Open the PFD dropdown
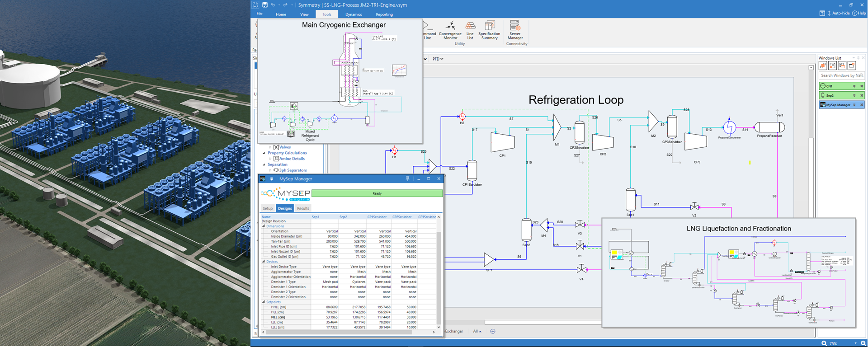Viewport: 868px width, 347px height. point(438,59)
